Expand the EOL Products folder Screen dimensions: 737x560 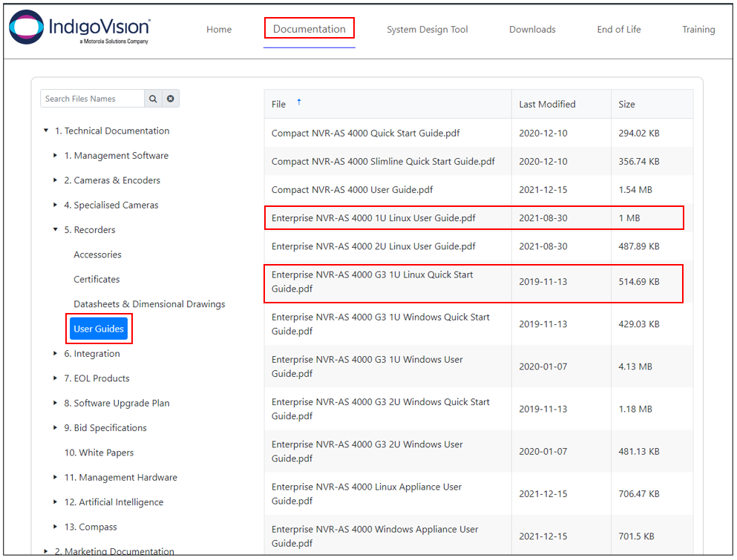(56, 378)
